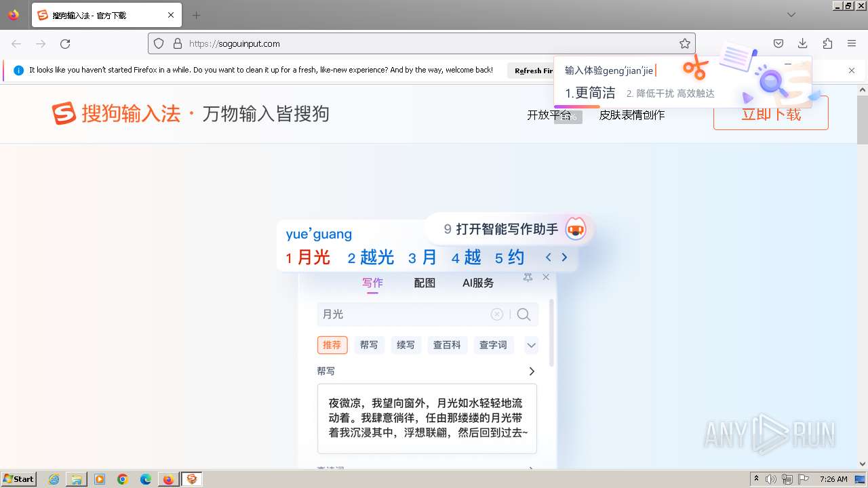Click the Sogou taskbar icon

(192, 479)
